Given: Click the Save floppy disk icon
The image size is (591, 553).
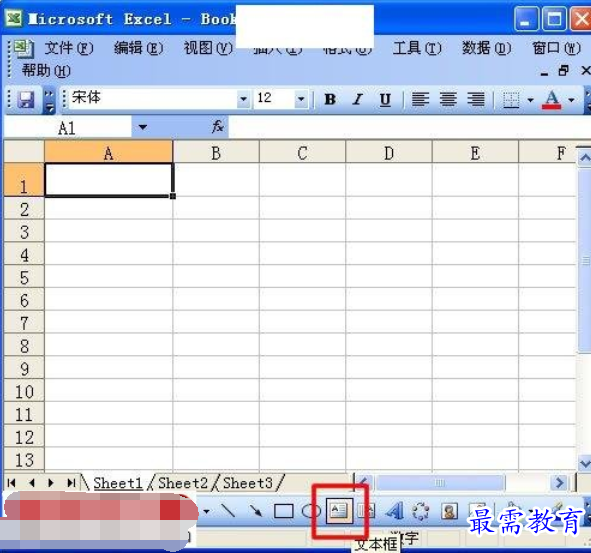Looking at the screenshot, I should [26, 100].
